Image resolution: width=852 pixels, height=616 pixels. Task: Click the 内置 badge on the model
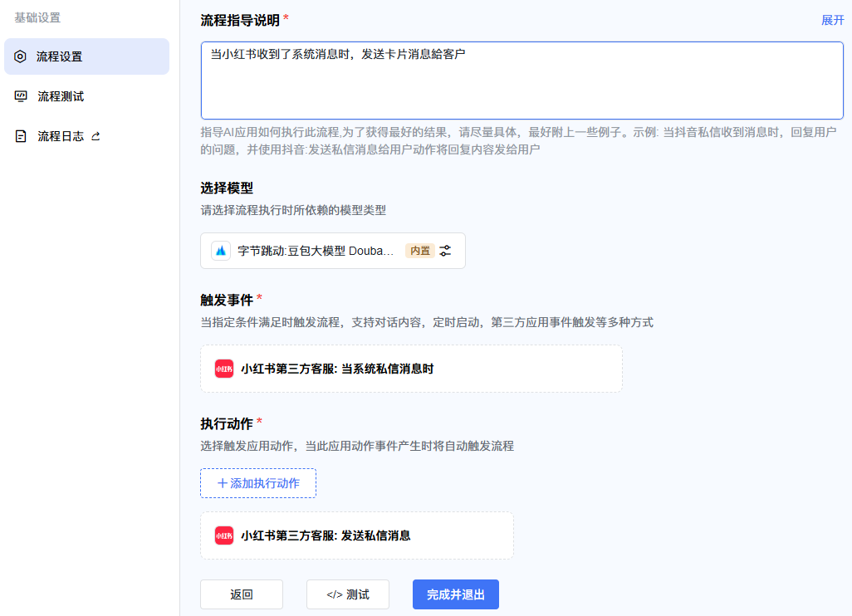point(420,251)
